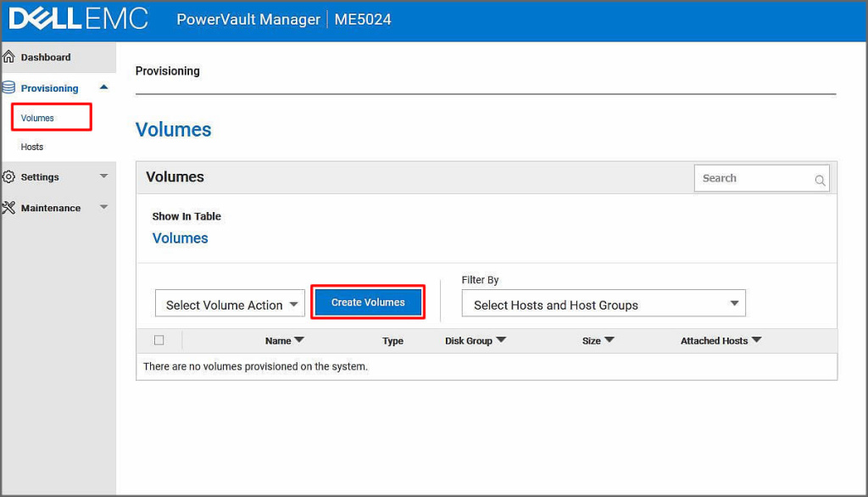The image size is (868, 497).
Task: Click the Provisioning database icon
Action: (x=9, y=87)
